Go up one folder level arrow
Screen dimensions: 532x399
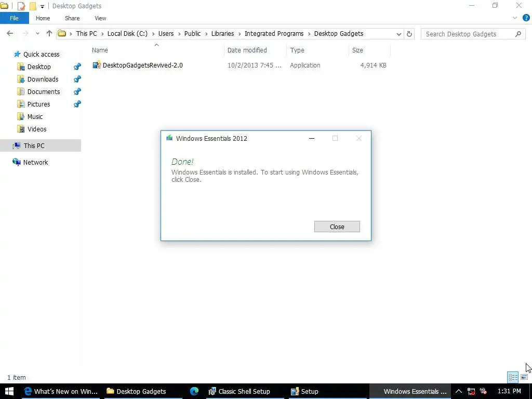pos(49,33)
